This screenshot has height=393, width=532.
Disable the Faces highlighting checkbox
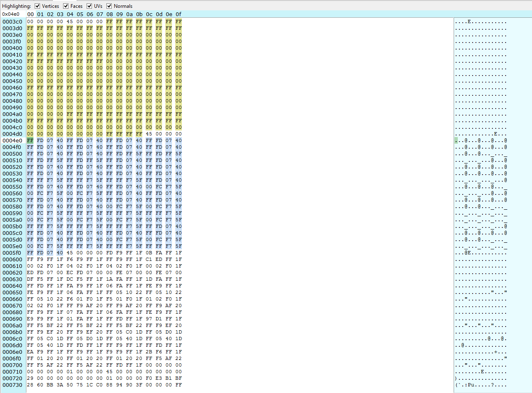pos(66,6)
